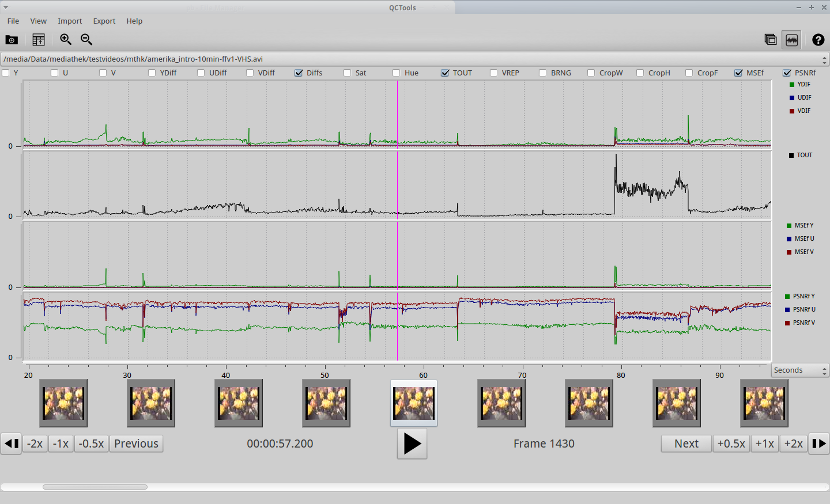This screenshot has height=504, width=830.
Task: Jump to the last frame icon
Action: point(819,444)
